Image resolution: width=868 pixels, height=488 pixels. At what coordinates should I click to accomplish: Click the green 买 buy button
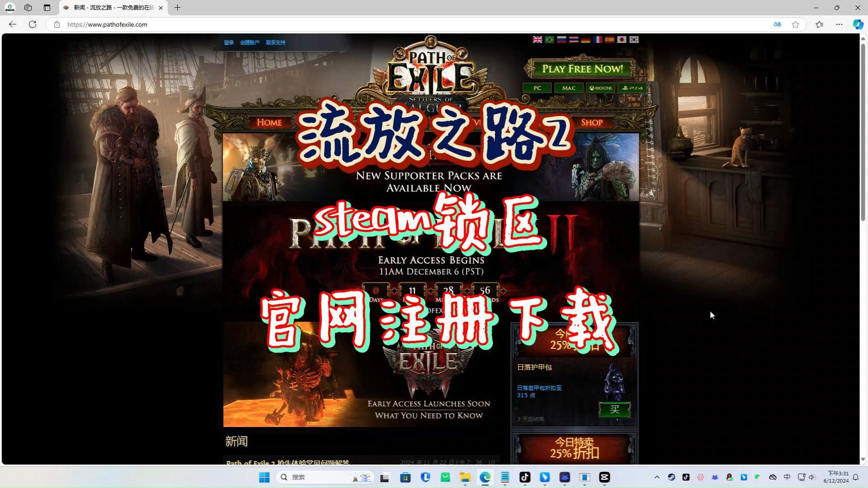pyautogui.click(x=614, y=409)
